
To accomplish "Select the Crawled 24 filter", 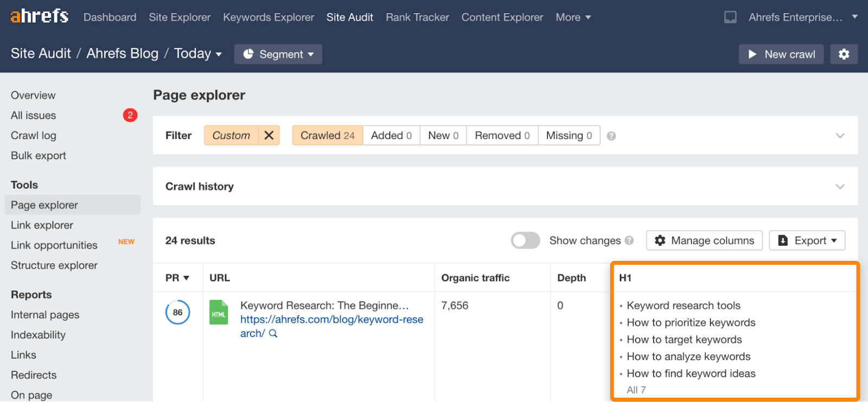I will pyautogui.click(x=327, y=136).
